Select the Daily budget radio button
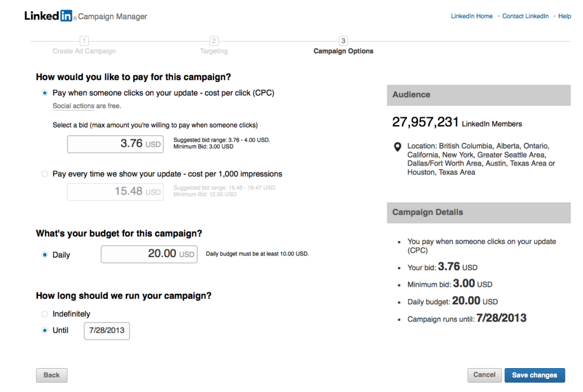Image resolution: width=583 pixels, height=392 pixels. (44, 255)
